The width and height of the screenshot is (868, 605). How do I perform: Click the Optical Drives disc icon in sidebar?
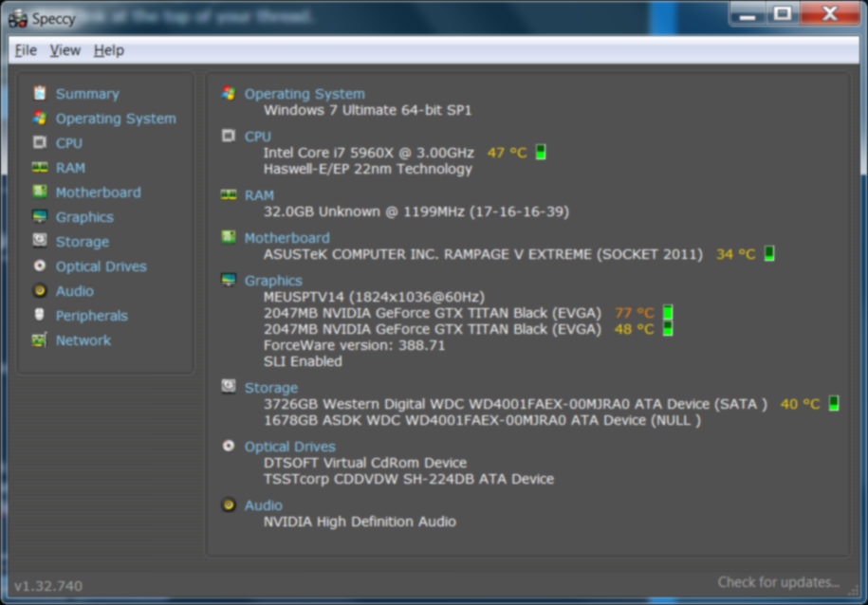click(x=39, y=266)
